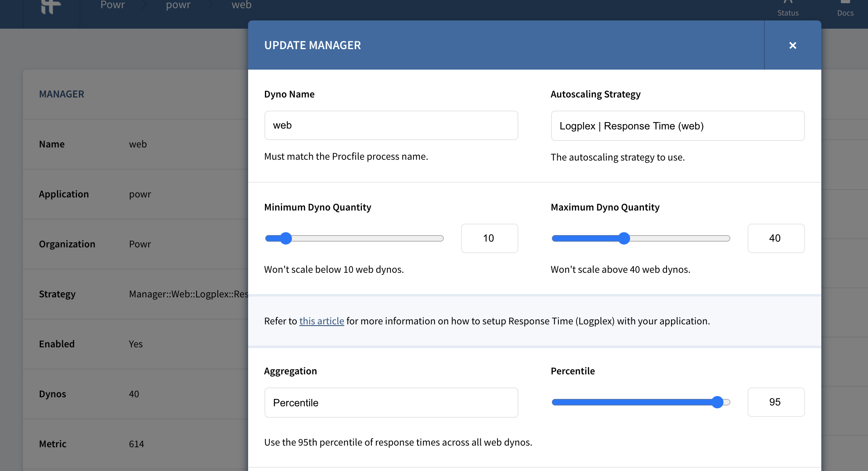
Task: Open the Aggregation dropdown
Action: [x=391, y=403]
